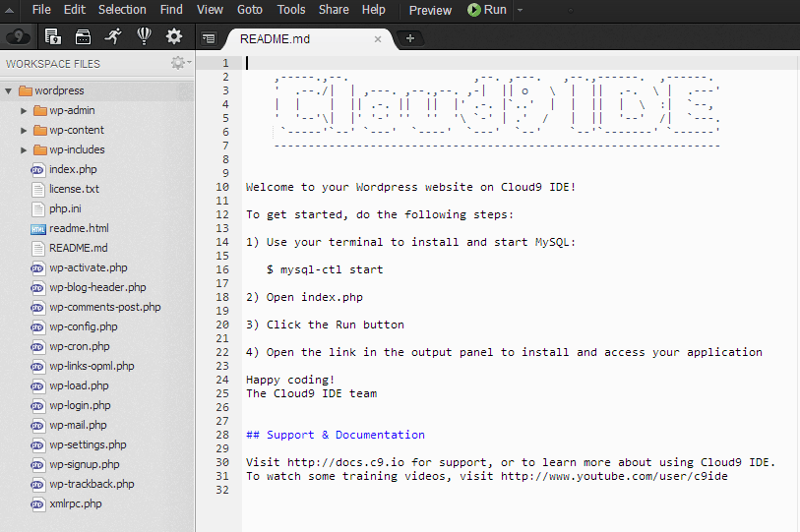Click line number 28 in gutter
Image resolution: width=800 pixels, height=532 pixels.
tap(222, 435)
